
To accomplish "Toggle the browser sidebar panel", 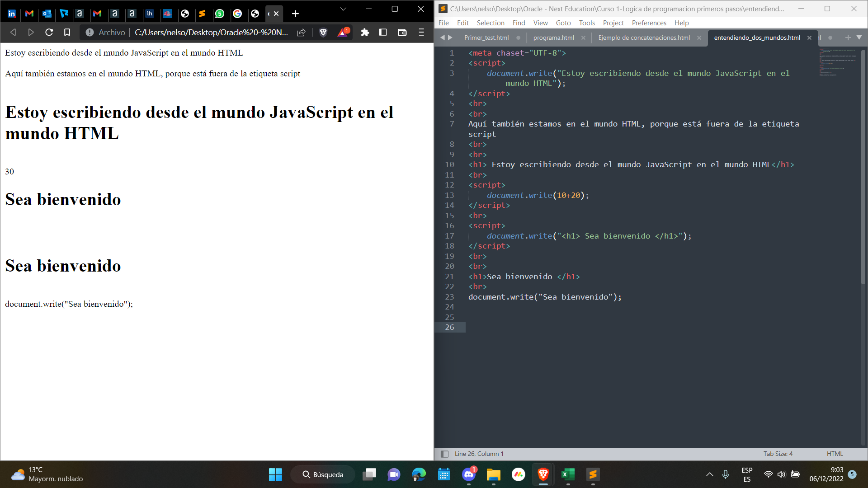I will (383, 32).
